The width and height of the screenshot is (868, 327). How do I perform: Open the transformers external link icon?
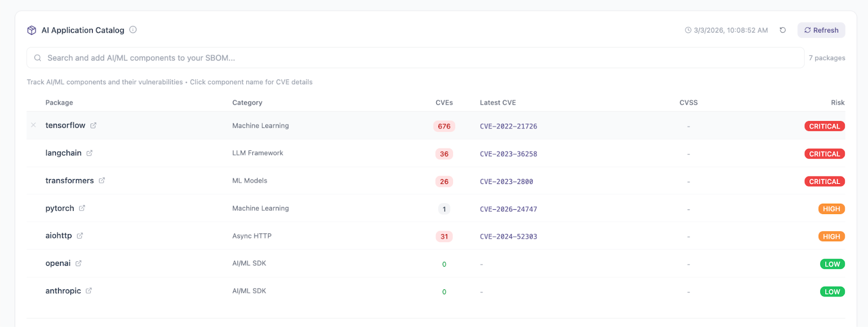pos(102,181)
